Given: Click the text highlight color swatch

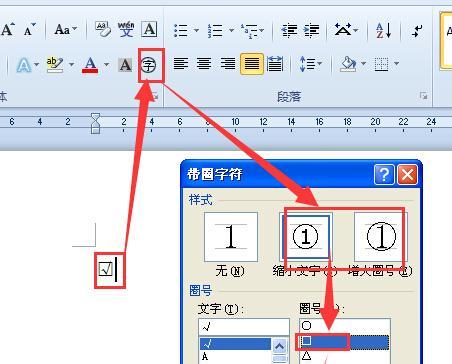Looking at the screenshot, I should (x=55, y=64).
